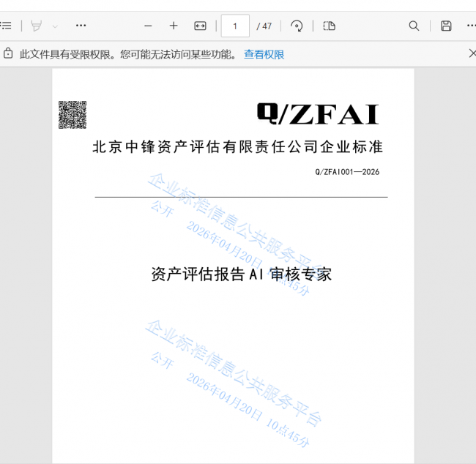Click the page number input field
The height and width of the screenshot is (464, 476).
pyautogui.click(x=235, y=26)
